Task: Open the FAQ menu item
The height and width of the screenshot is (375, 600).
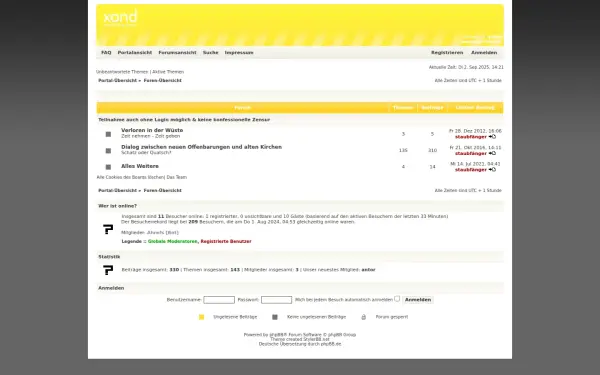Action: (x=106, y=52)
